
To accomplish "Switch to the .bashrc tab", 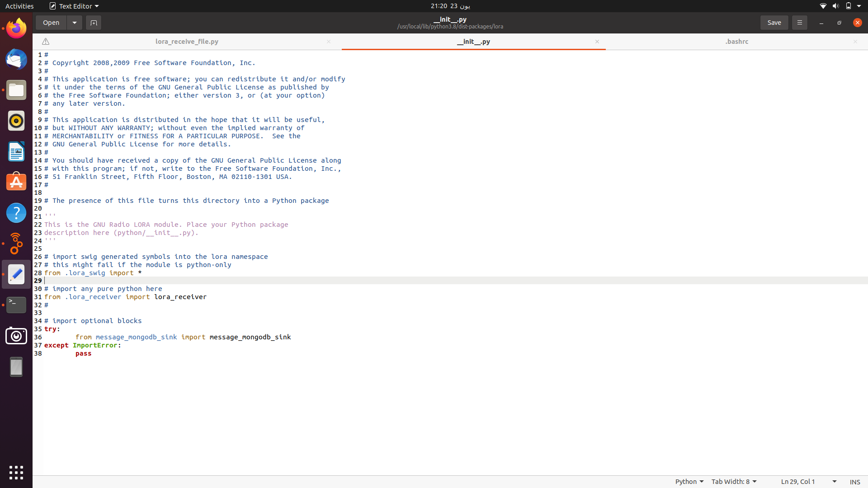I will [x=736, y=41].
